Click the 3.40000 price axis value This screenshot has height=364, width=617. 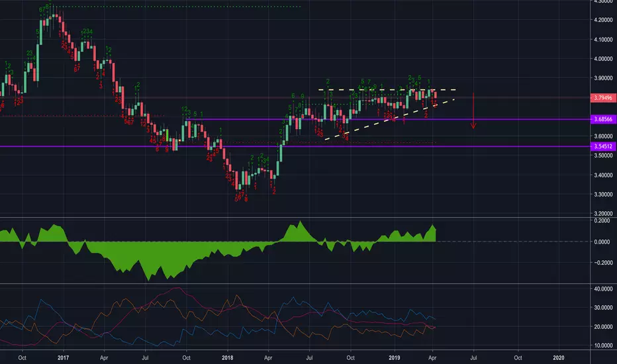(x=603, y=175)
